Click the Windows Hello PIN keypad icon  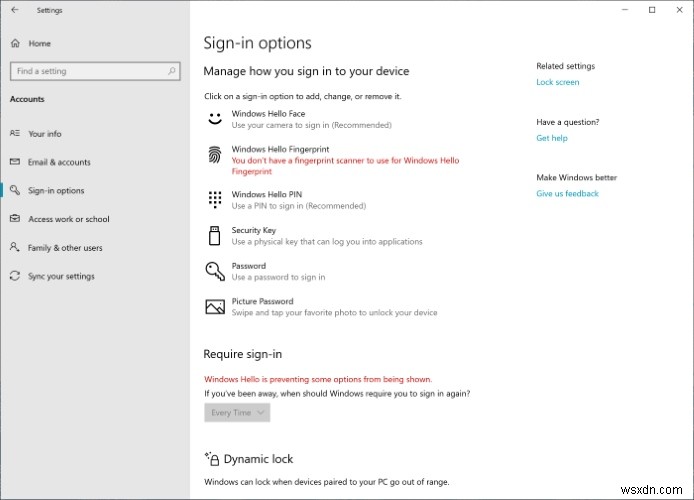tap(215, 200)
